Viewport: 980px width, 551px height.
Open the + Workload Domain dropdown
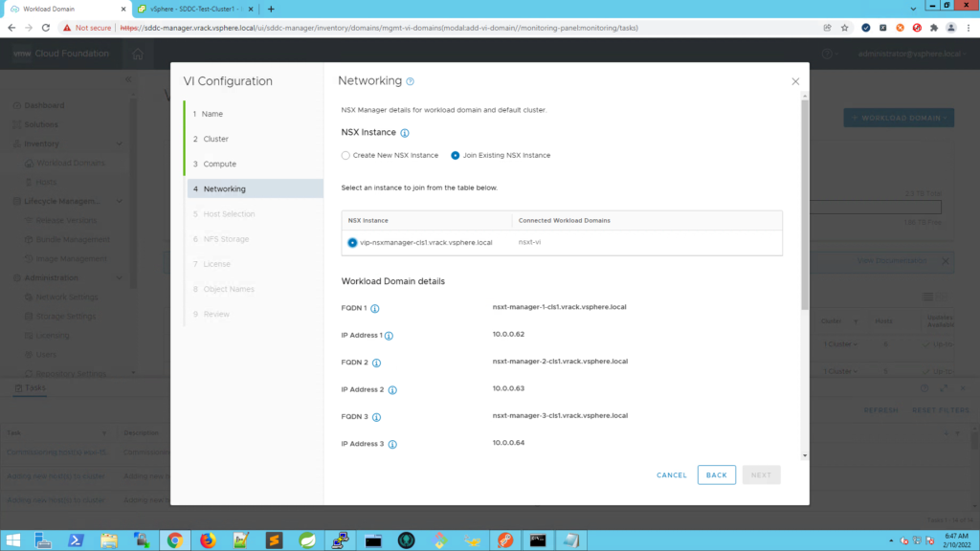(x=899, y=118)
